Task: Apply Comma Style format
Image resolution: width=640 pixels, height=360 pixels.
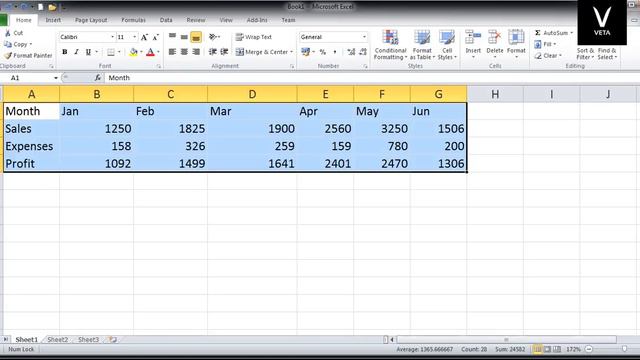Action: tap(335, 52)
